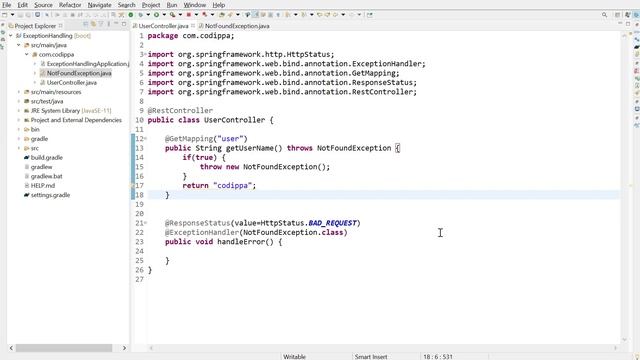Collapse the com.codippa package
640x360 pixels.
27,54
